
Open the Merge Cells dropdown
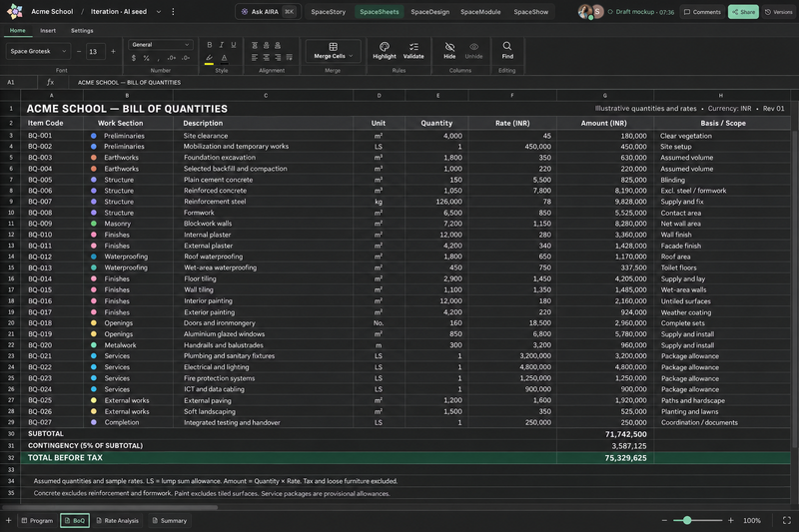333,51
